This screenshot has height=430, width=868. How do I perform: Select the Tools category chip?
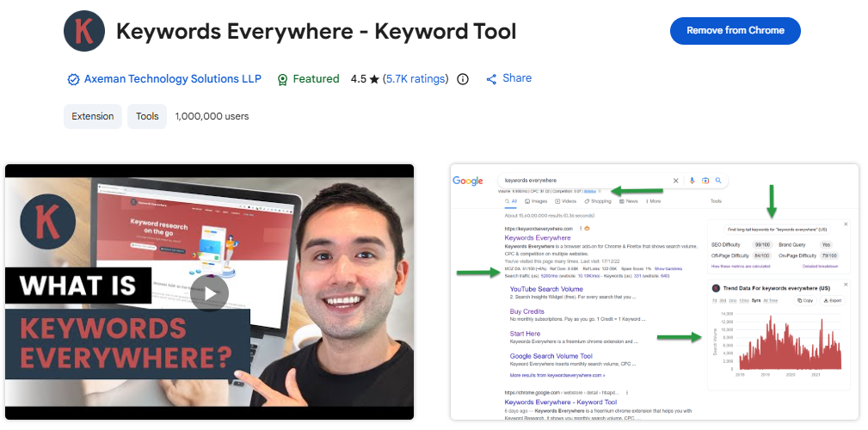click(147, 116)
